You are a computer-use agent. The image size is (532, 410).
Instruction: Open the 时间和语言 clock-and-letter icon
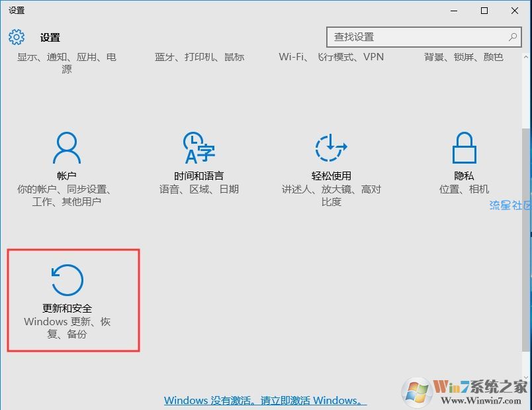coord(199,148)
